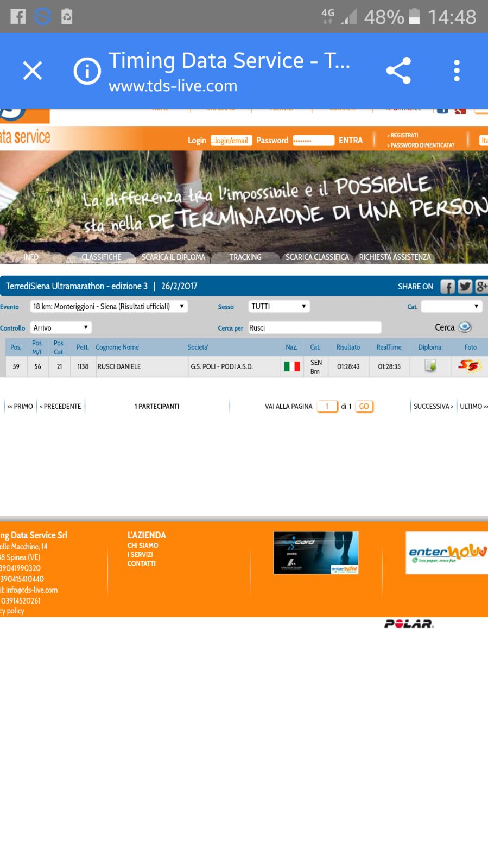
Task: Click the Cerca search eye icon
Action: point(465,327)
